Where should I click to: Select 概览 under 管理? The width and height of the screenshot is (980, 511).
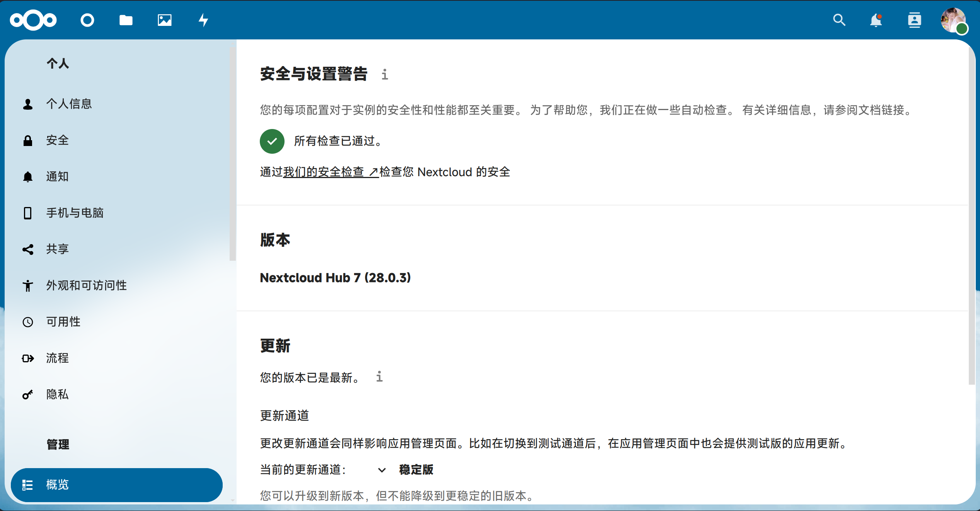[117, 485]
